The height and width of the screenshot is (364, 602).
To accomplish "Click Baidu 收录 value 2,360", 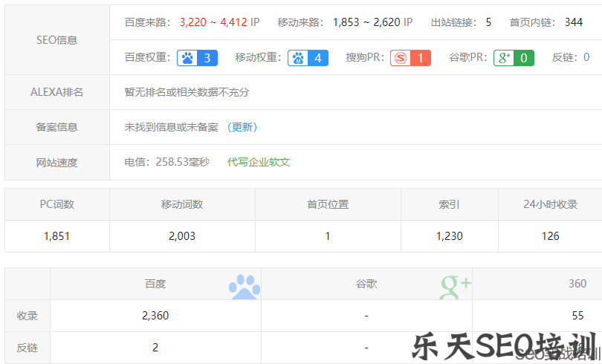I will tap(155, 316).
